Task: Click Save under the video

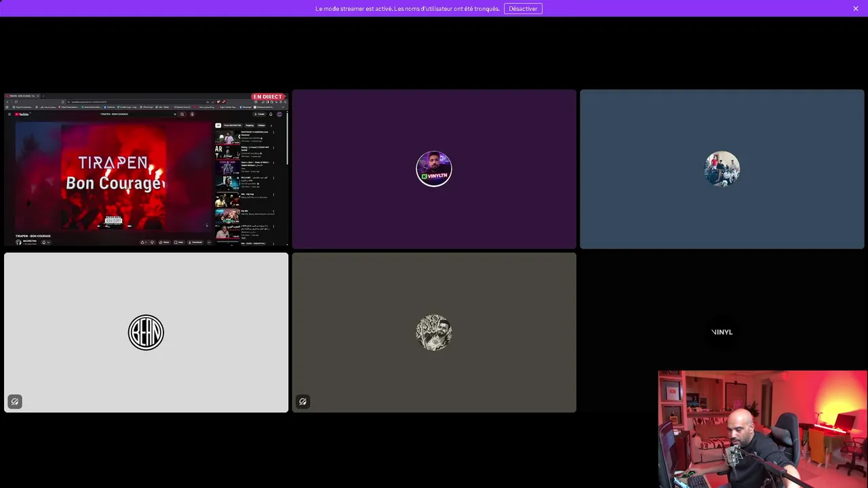Action: [x=179, y=242]
